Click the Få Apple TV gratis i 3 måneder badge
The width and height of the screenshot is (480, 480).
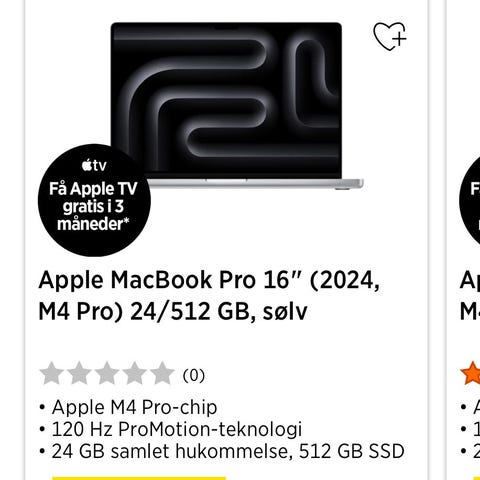(94, 200)
